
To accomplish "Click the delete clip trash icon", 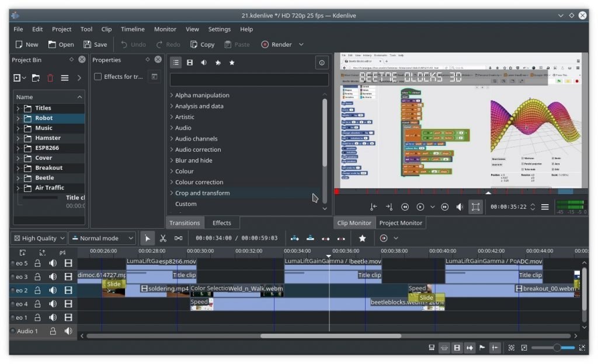I will pyautogui.click(x=50, y=78).
